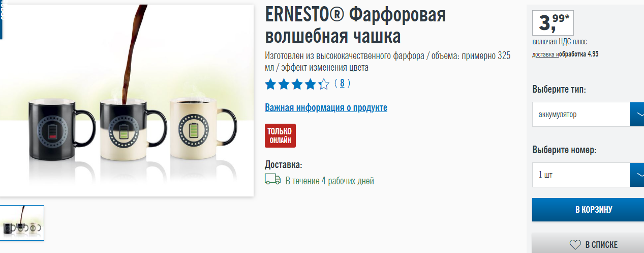Click the В СПИСКЕ wishlist button

coord(588,243)
